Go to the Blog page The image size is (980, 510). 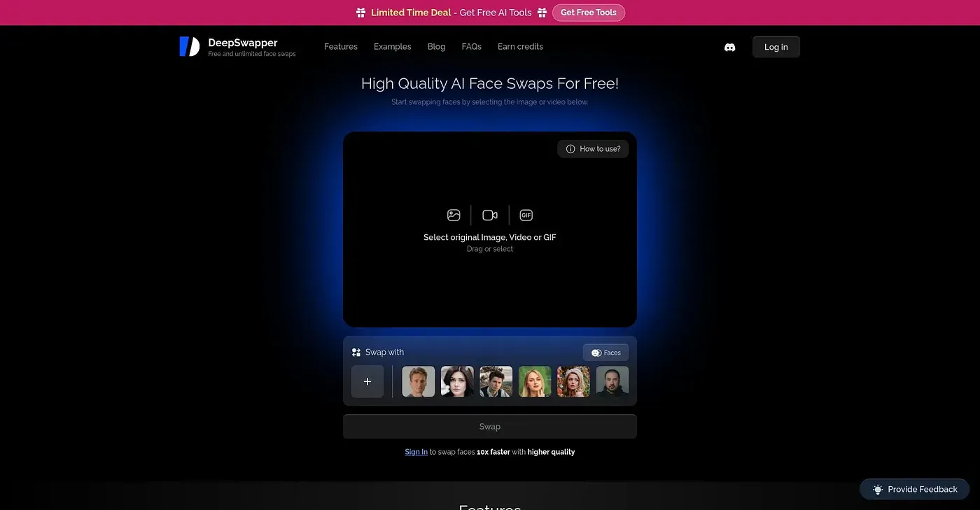click(x=436, y=47)
